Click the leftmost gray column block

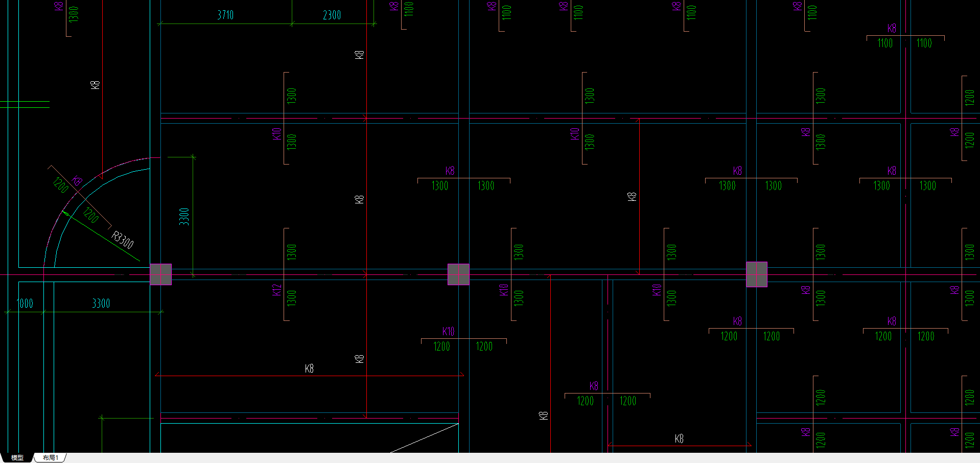click(x=160, y=274)
